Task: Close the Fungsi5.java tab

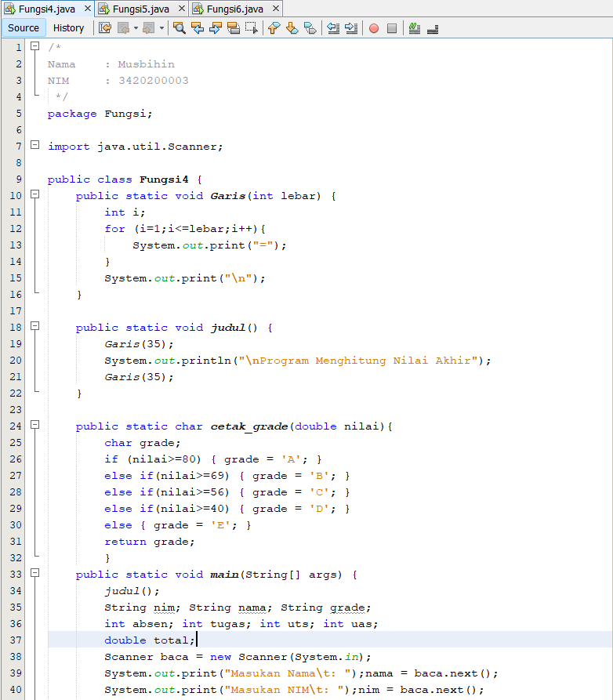Action: 181,9
